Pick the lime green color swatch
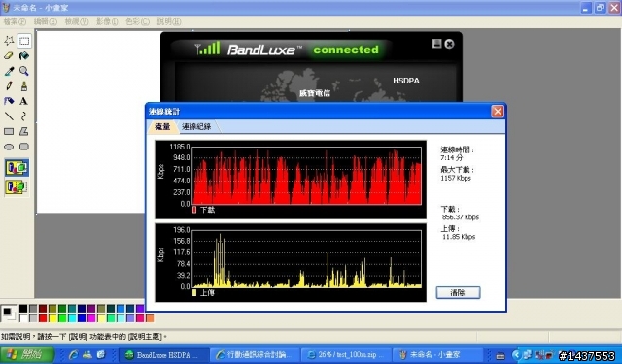Image resolution: width=622 pixels, height=364 pixels. (62, 317)
